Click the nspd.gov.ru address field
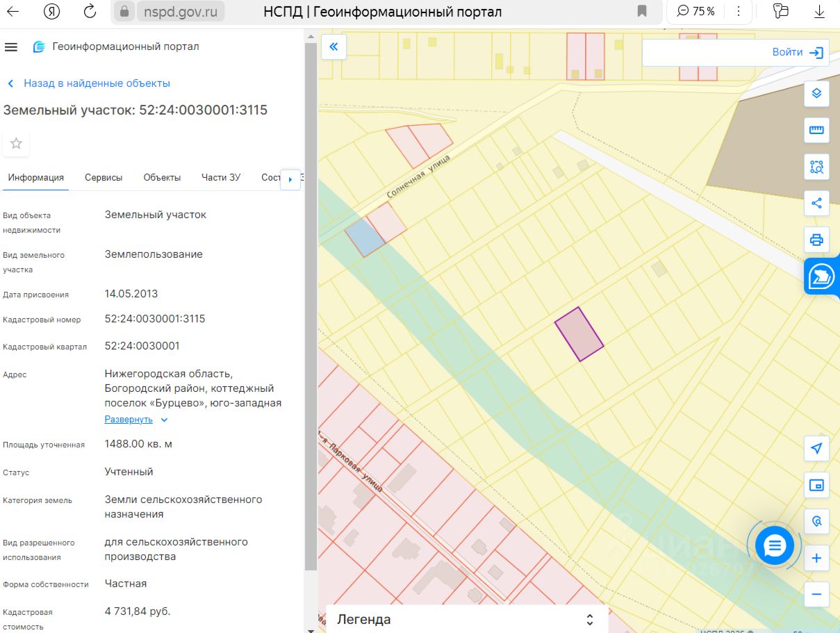The image size is (840, 633). pos(181,11)
